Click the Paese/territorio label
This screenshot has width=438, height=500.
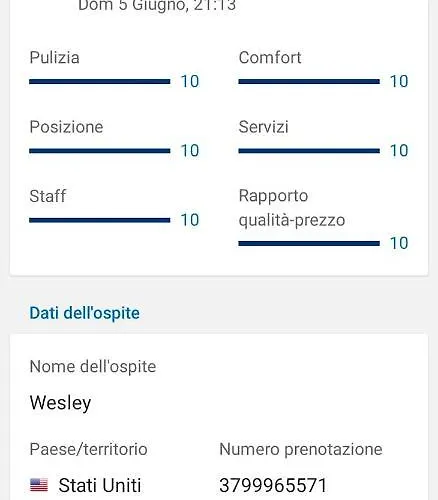point(88,449)
